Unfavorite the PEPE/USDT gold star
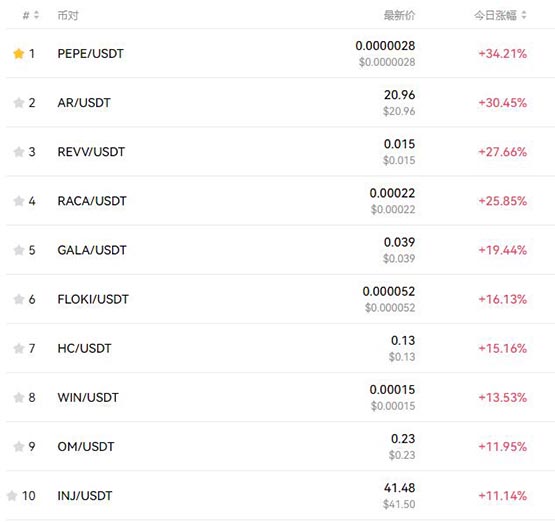This screenshot has height=522, width=555. [18, 54]
